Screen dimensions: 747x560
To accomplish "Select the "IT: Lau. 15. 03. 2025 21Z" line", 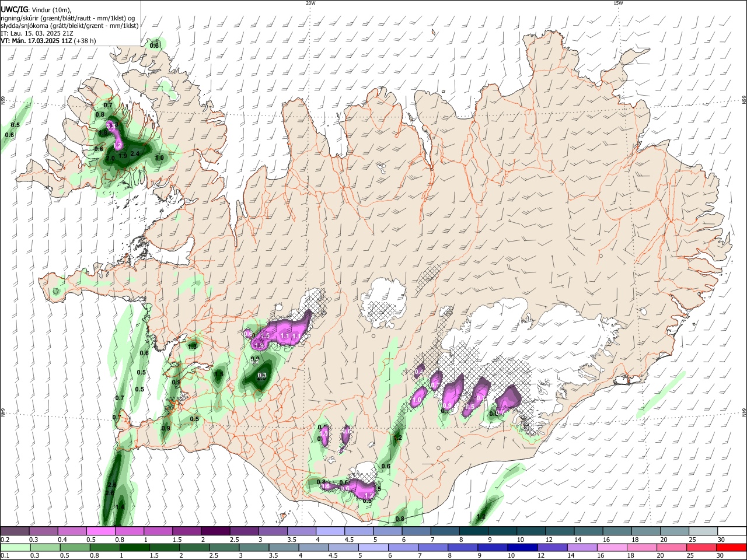I will [37, 33].
